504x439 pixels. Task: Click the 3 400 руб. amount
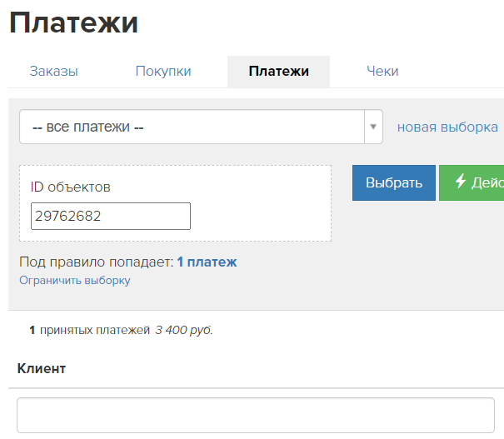[x=184, y=330]
